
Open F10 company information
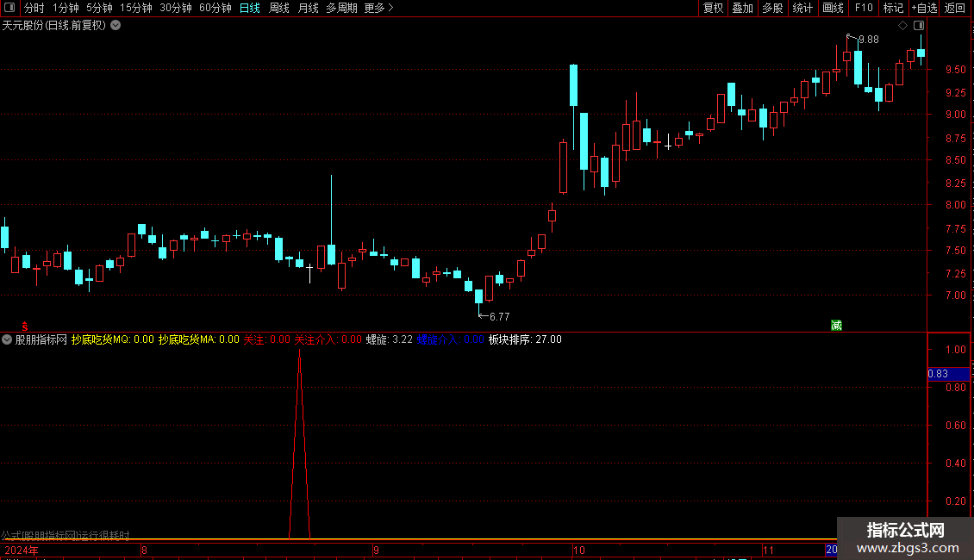[864, 8]
